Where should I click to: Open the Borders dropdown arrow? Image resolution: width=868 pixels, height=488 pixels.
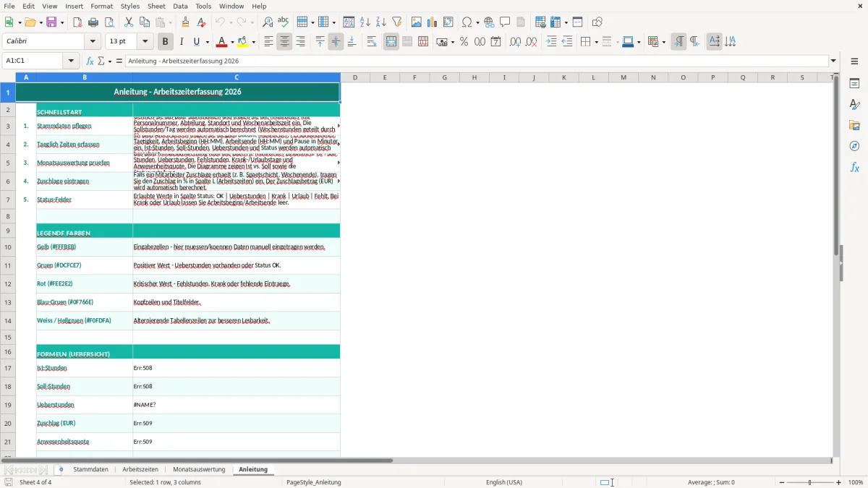click(x=595, y=42)
